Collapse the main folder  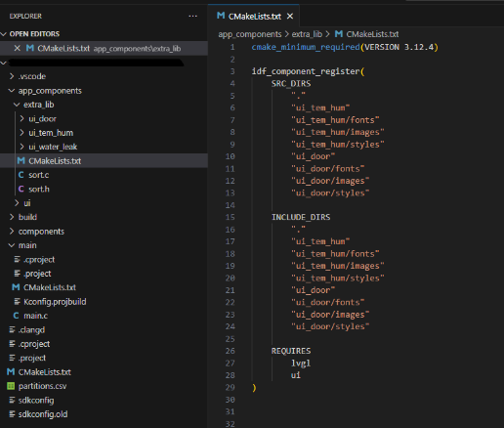point(27,245)
